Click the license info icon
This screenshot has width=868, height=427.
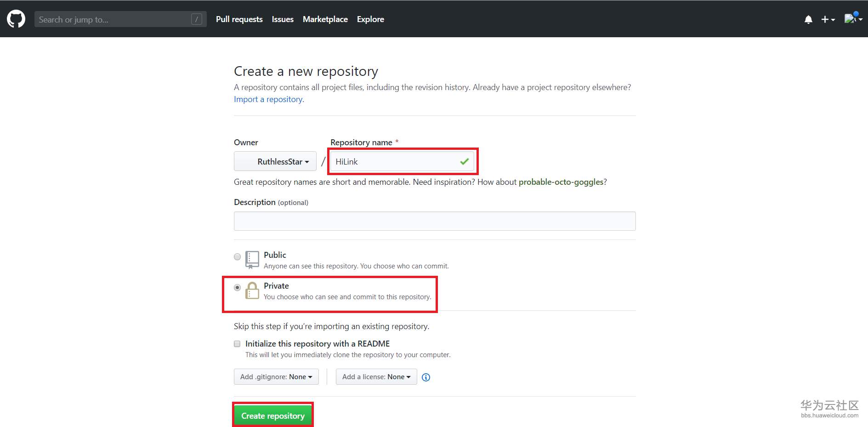426,377
